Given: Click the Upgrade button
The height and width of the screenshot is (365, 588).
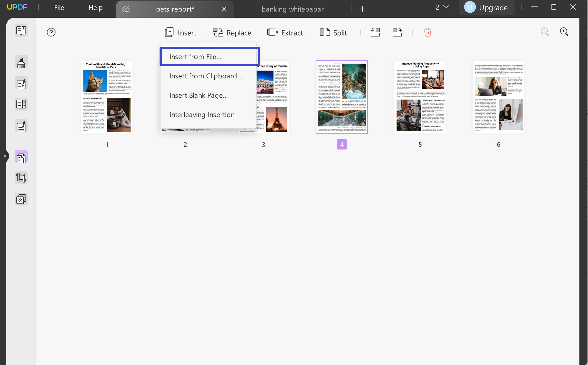Looking at the screenshot, I should [486, 8].
